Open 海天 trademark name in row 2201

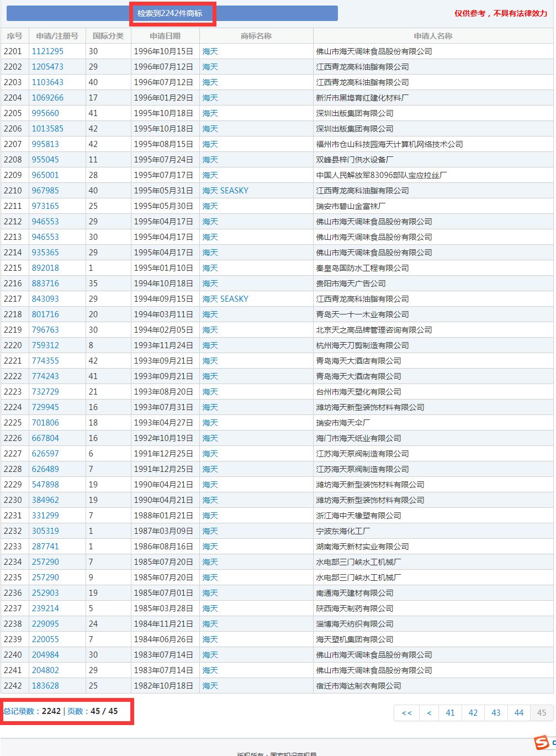click(210, 51)
